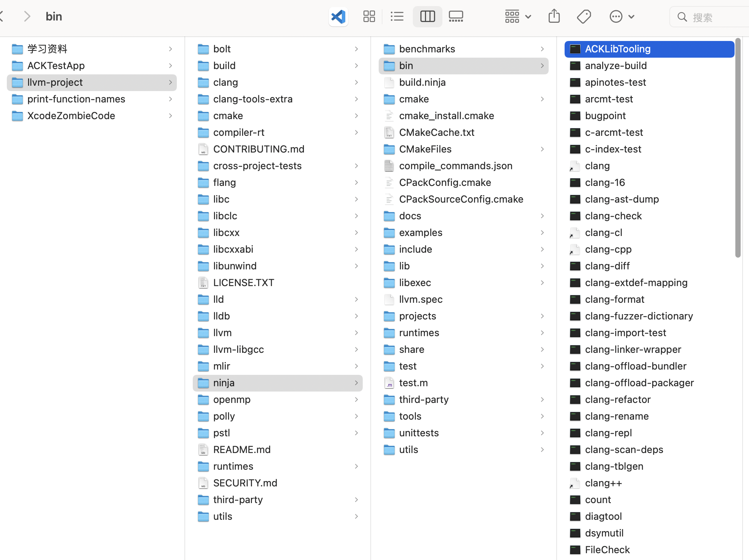
Task: Expand the llvm folder in file list
Action: coord(222,332)
